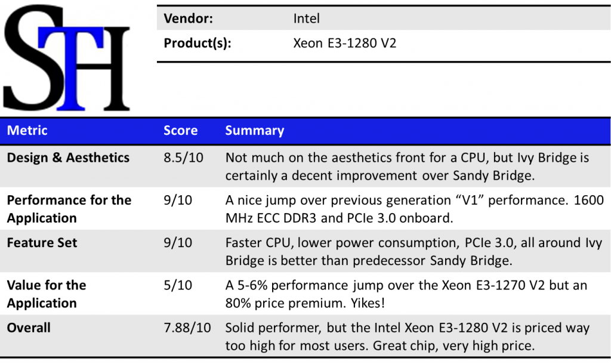Click the summary about 1600 MHz ECC DDR3
The image size is (611, 364).
(414, 209)
